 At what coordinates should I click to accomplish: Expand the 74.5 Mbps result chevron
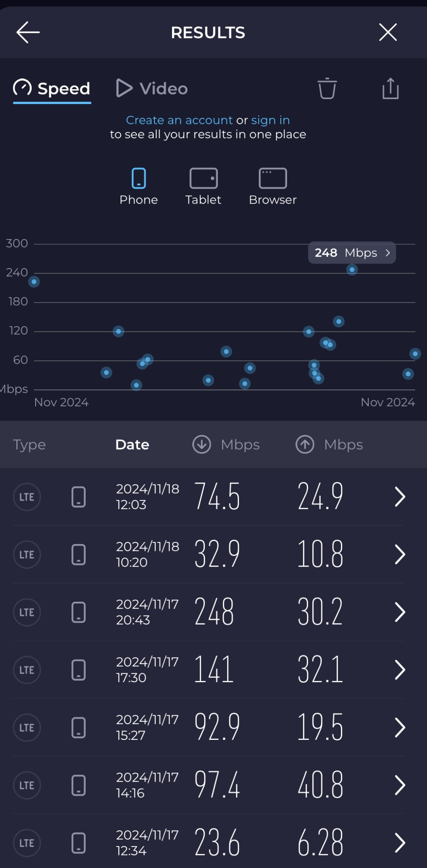pyautogui.click(x=400, y=497)
